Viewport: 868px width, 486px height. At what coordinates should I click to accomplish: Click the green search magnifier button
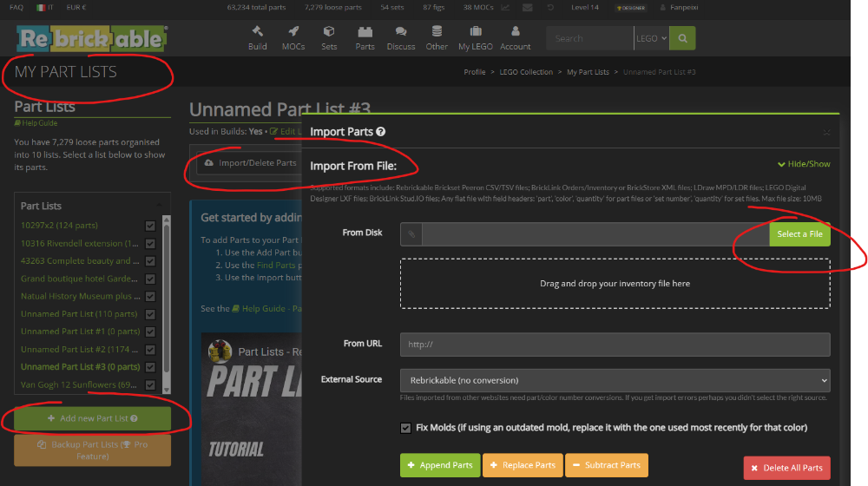click(x=683, y=38)
